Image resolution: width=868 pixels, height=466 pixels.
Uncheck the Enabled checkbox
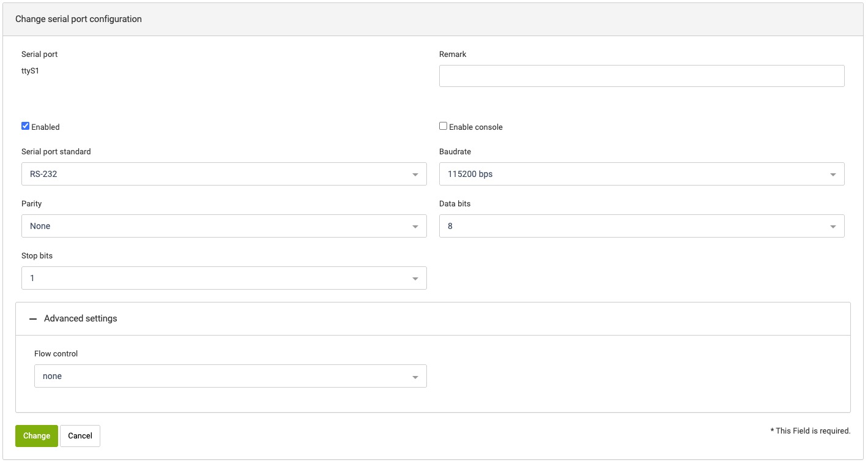pos(26,126)
